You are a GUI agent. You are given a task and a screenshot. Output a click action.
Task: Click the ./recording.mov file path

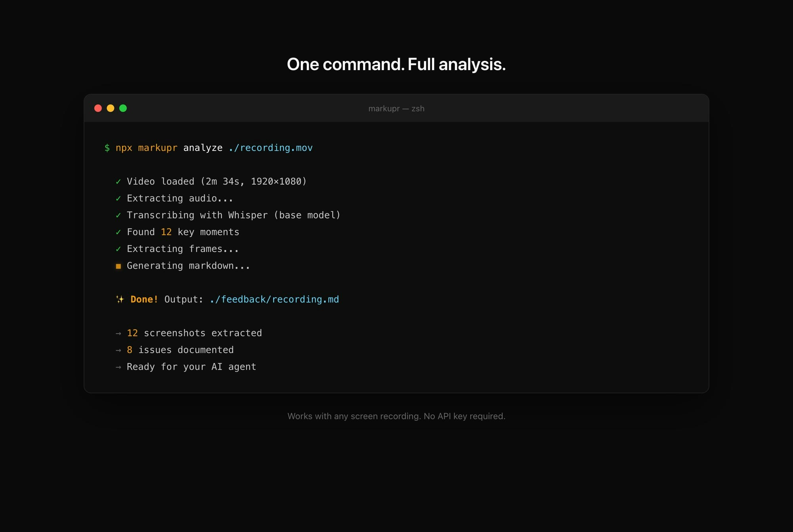(270, 148)
